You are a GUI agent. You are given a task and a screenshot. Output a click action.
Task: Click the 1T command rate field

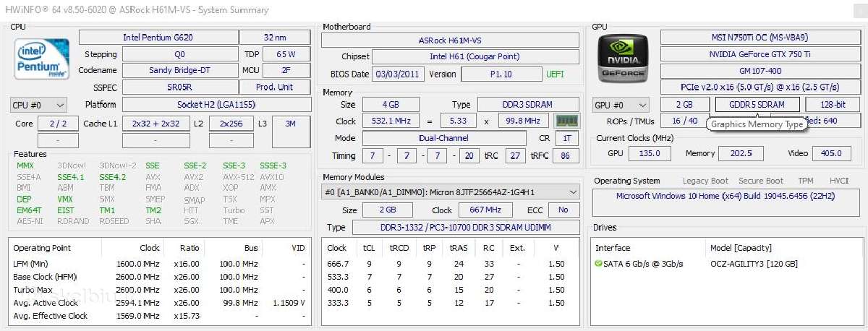(567, 138)
